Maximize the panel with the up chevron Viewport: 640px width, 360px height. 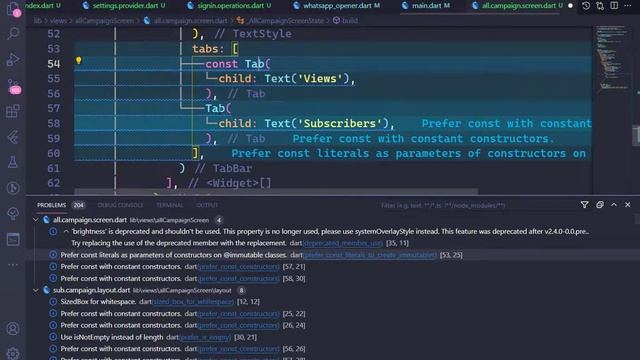[614, 204]
